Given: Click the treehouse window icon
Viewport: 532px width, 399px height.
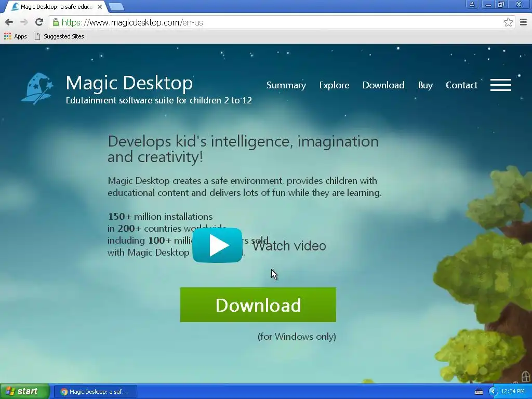Looking at the screenshot, I should (x=526, y=376).
